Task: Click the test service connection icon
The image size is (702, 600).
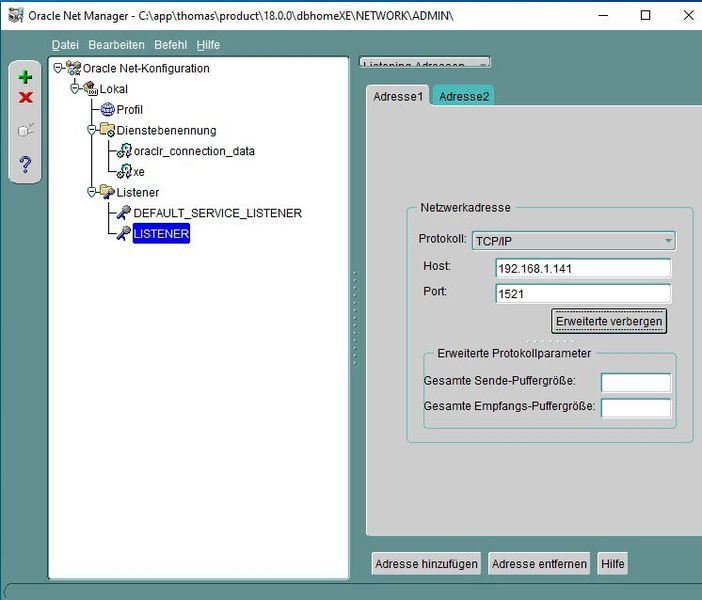Action: click(x=26, y=130)
